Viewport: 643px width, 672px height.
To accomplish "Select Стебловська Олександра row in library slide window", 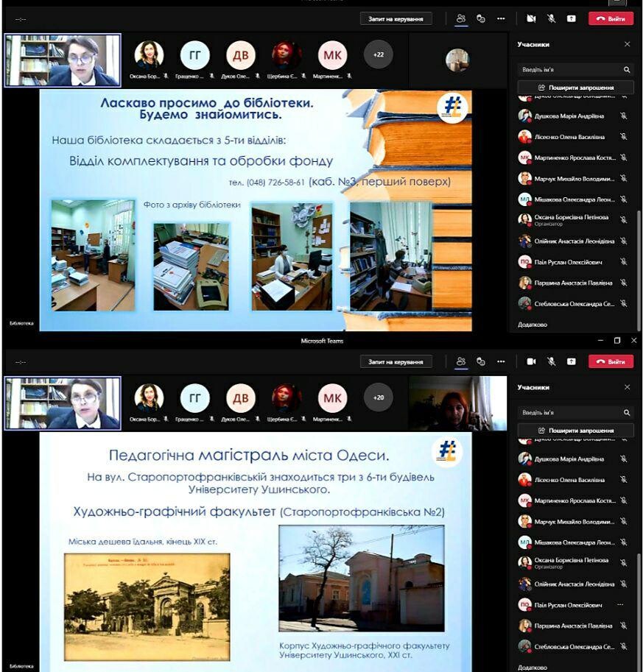I will point(573,303).
